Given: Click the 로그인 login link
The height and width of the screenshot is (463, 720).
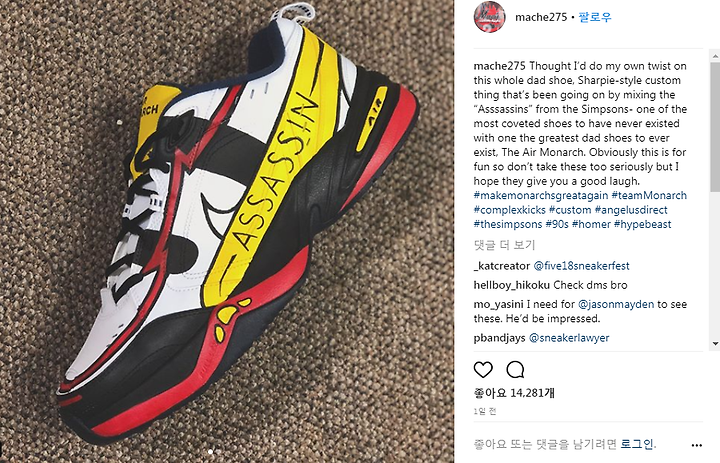Looking at the screenshot, I should (x=636, y=444).
